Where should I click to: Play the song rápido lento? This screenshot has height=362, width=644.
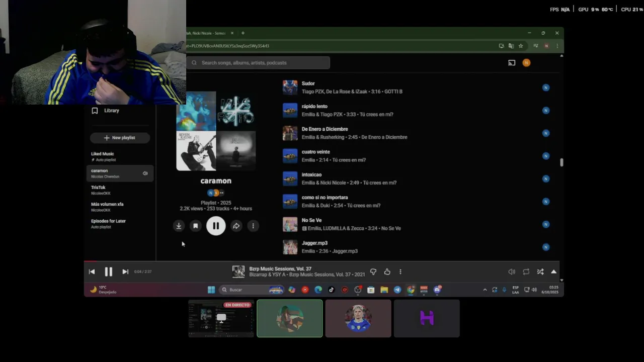[x=314, y=106]
